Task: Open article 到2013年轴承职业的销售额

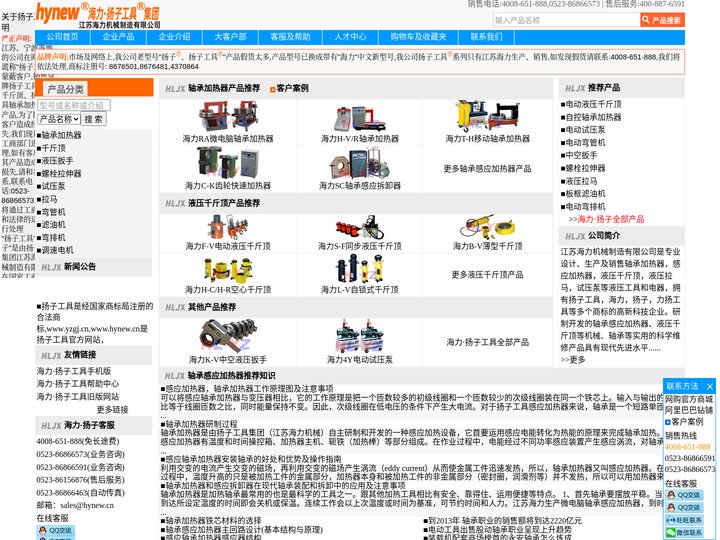Action: click(x=503, y=520)
